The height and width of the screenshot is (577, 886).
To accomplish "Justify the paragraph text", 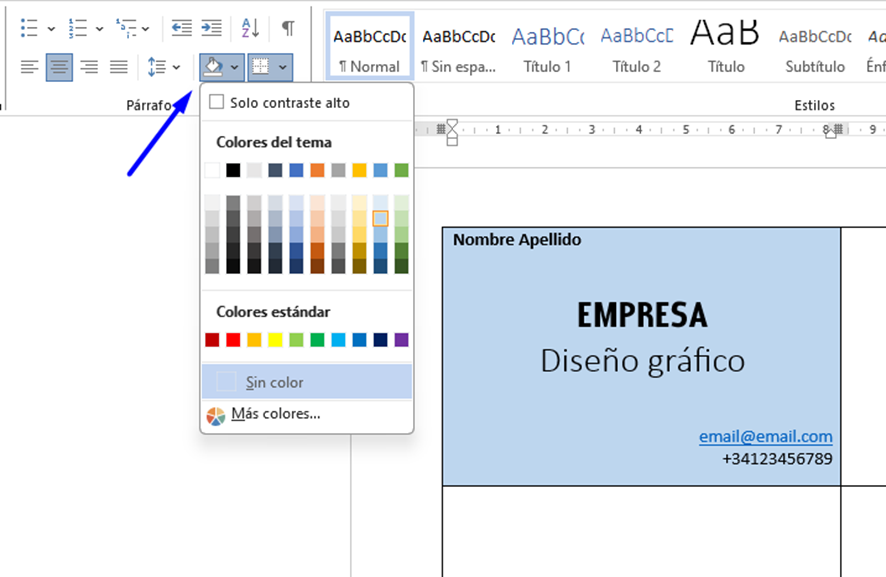I will (x=119, y=67).
